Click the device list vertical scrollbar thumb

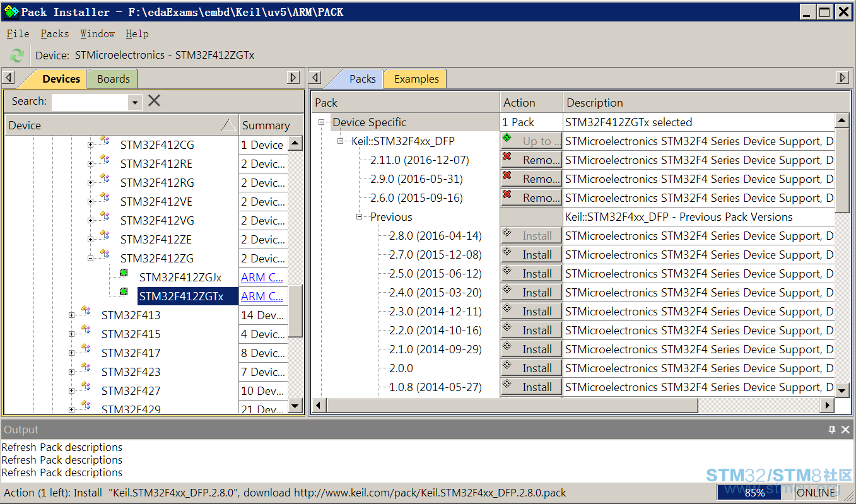[295, 311]
